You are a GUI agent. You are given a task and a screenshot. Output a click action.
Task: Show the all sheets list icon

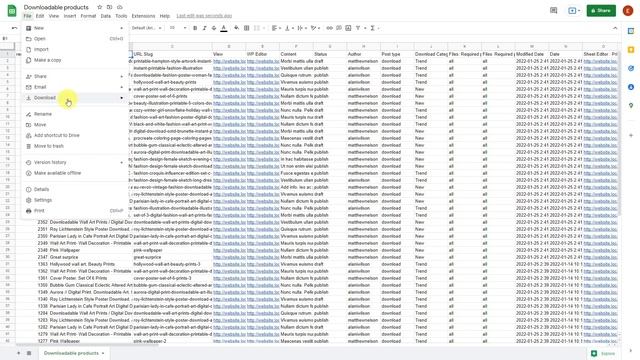pos(29,353)
